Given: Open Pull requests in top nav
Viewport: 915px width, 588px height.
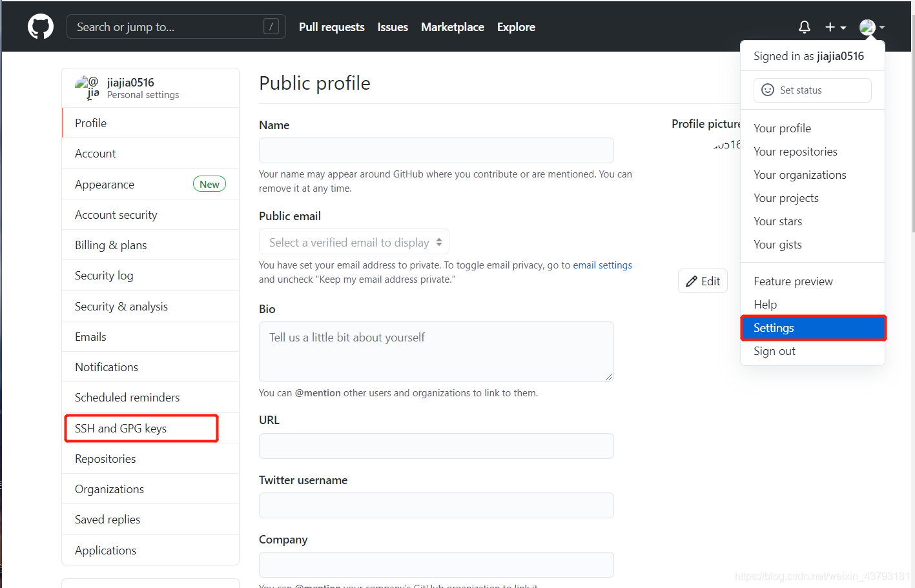Looking at the screenshot, I should click(332, 27).
